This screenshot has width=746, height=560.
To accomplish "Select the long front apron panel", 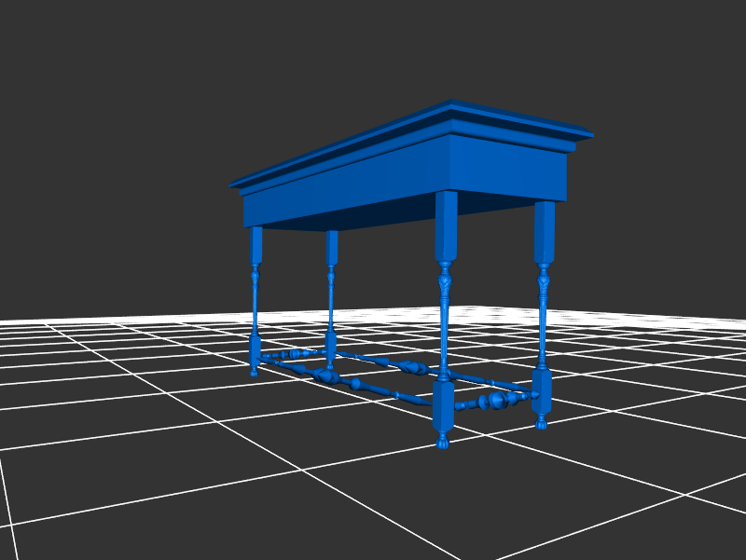I will (x=345, y=185).
